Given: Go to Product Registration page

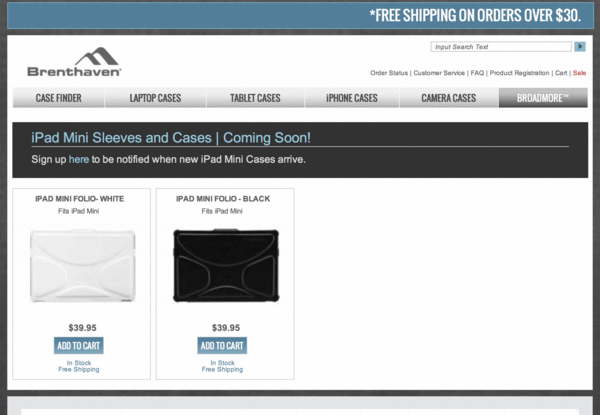Looking at the screenshot, I should (x=519, y=73).
